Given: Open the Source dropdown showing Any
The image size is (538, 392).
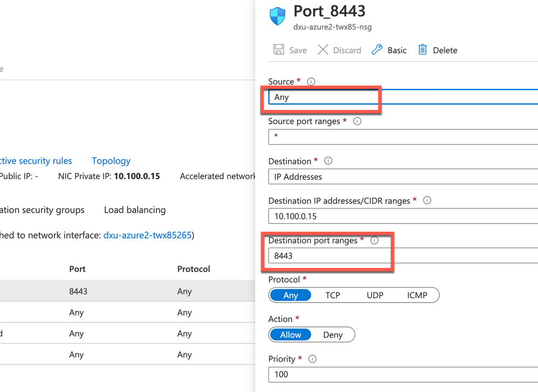Looking at the screenshot, I should (403, 97).
